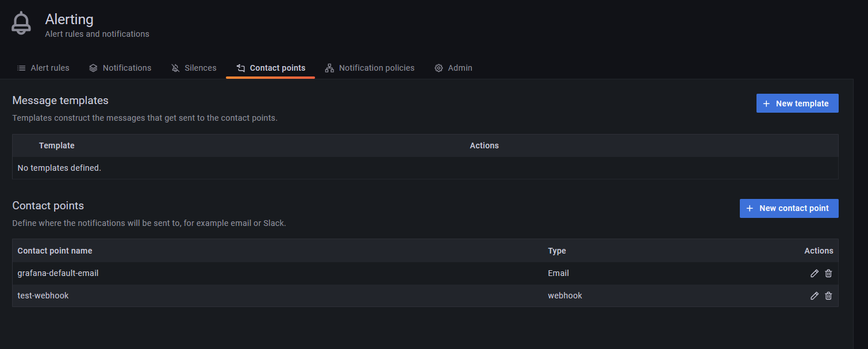The height and width of the screenshot is (349, 868).
Task: Open the Admin tab
Action: click(454, 68)
